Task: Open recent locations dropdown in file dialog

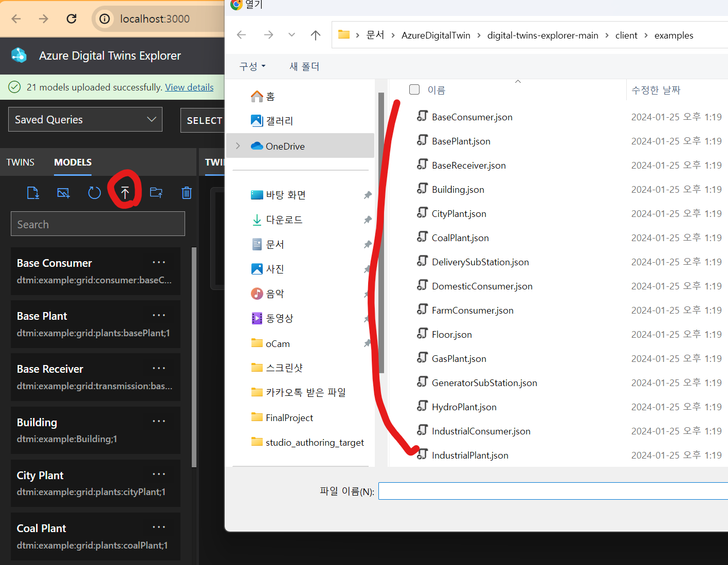Action: click(x=292, y=35)
